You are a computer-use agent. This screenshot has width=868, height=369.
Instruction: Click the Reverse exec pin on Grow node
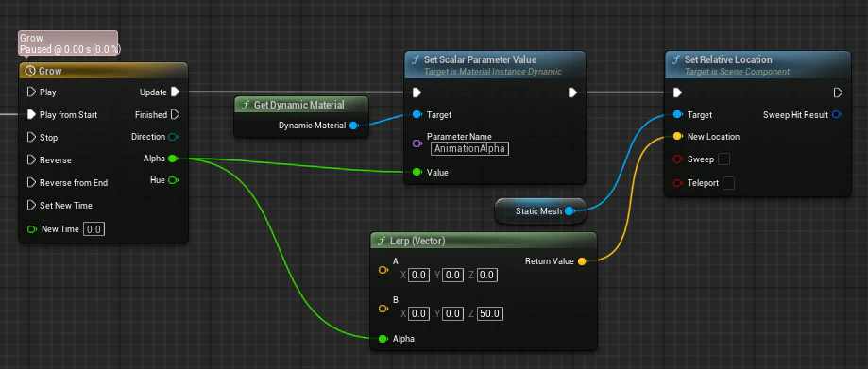coord(31,159)
